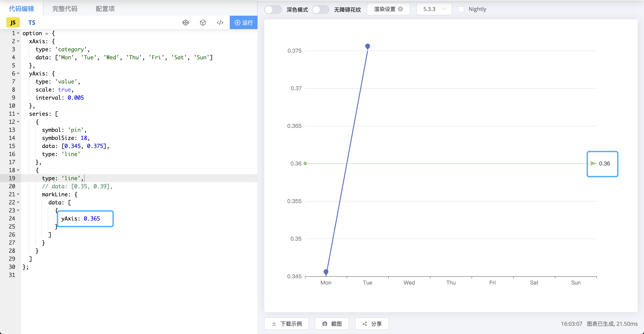
Task: Check the Nightly checkbox
Action: [x=461, y=9]
